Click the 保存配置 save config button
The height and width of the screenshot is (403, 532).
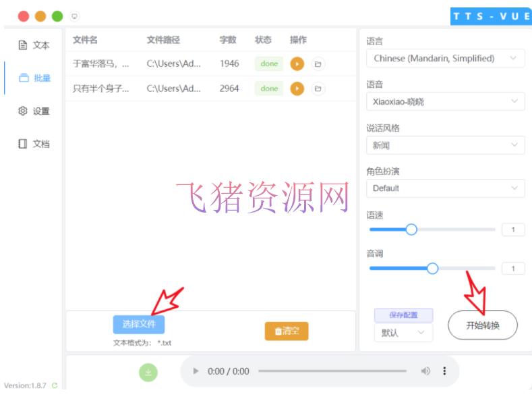(403, 315)
